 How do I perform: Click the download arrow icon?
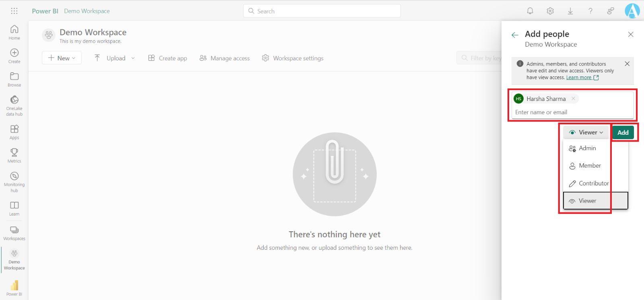[570, 11]
